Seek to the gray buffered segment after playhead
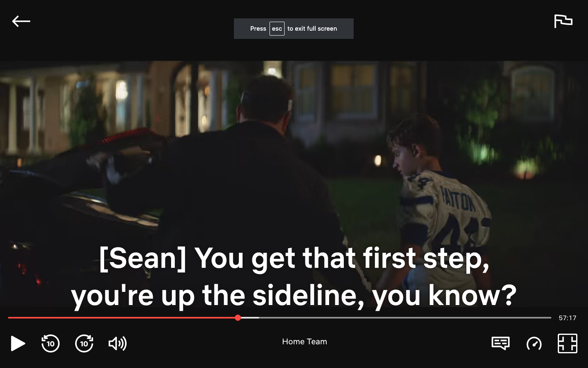 [250, 318]
